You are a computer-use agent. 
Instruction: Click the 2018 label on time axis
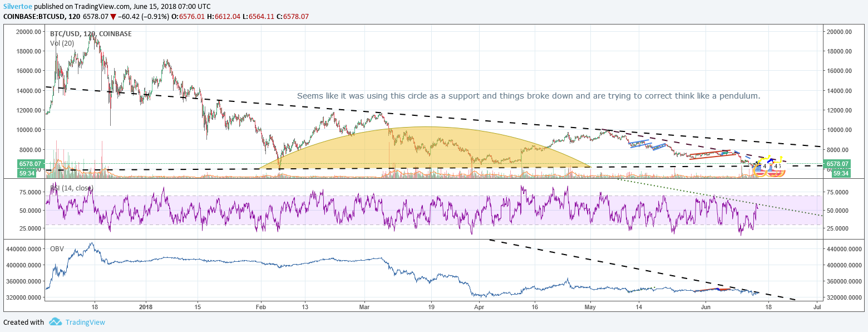pyautogui.click(x=146, y=306)
